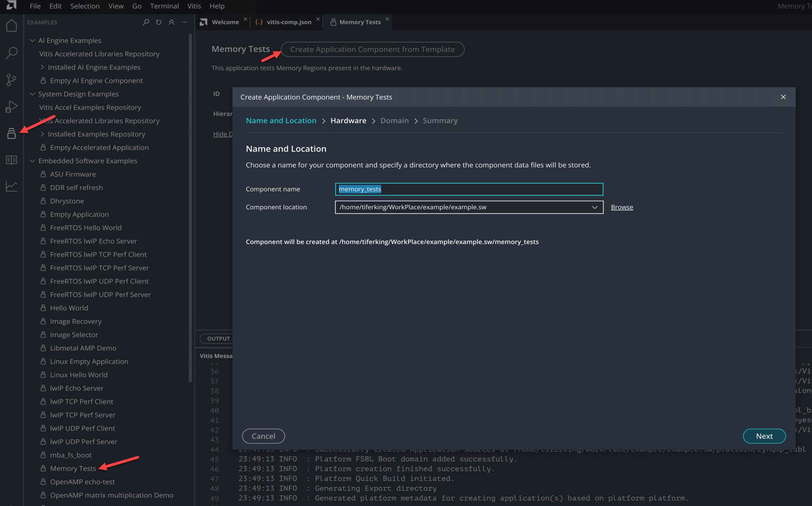Screen dimensions: 812x506
Task: Open Examples panel more actions menu
Action: point(184,23)
